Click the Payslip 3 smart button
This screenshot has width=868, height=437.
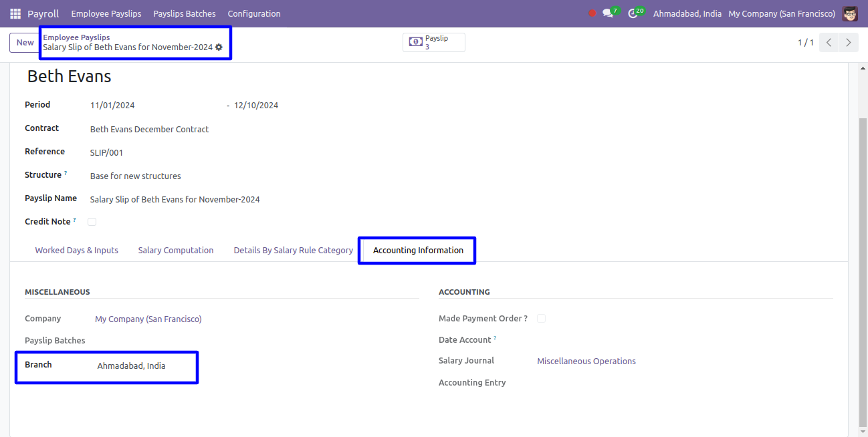433,43
